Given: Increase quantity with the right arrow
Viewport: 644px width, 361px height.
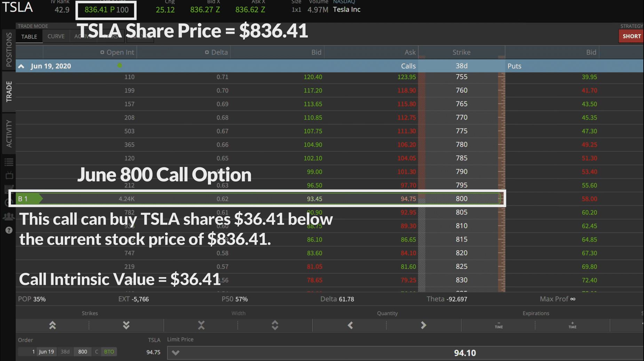Looking at the screenshot, I should click(x=423, y=325).
